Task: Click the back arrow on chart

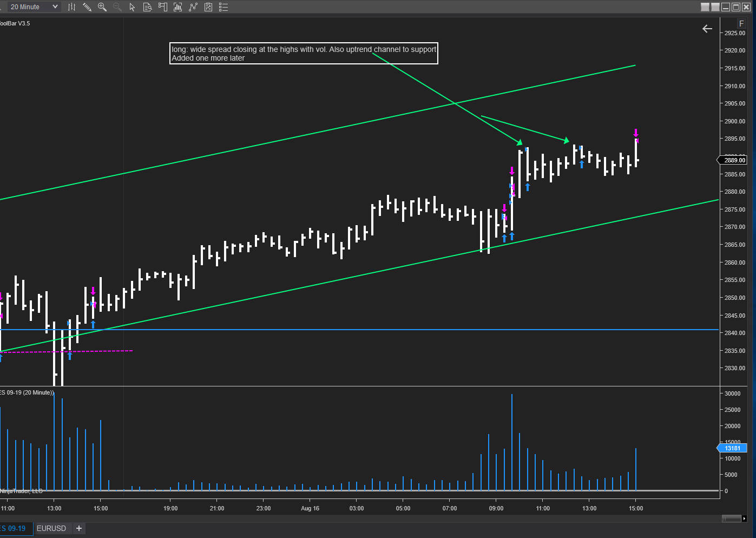Action: tap(707, 29)
